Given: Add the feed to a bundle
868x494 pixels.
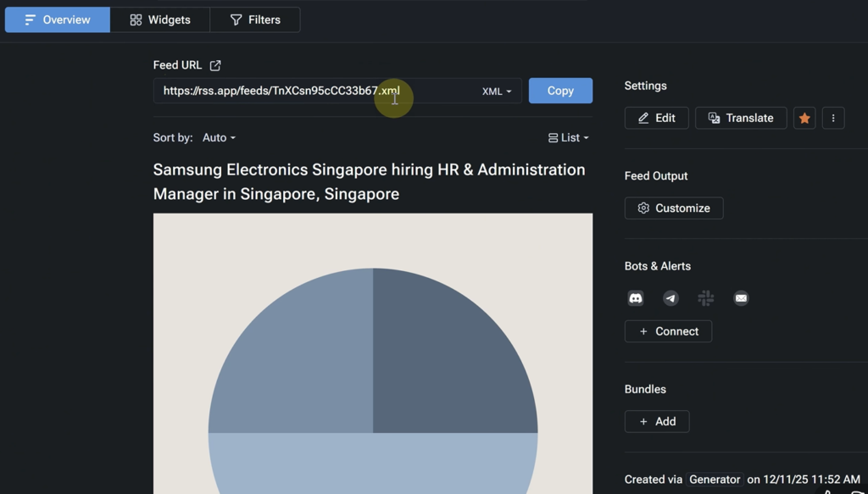Looking at the screenshot, I should (x=657, y=421).
